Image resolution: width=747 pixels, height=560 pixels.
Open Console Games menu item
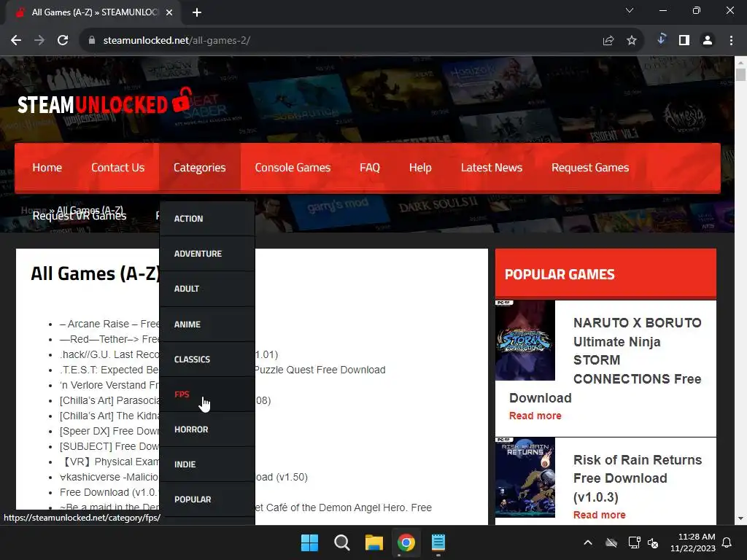pos(293,168)
